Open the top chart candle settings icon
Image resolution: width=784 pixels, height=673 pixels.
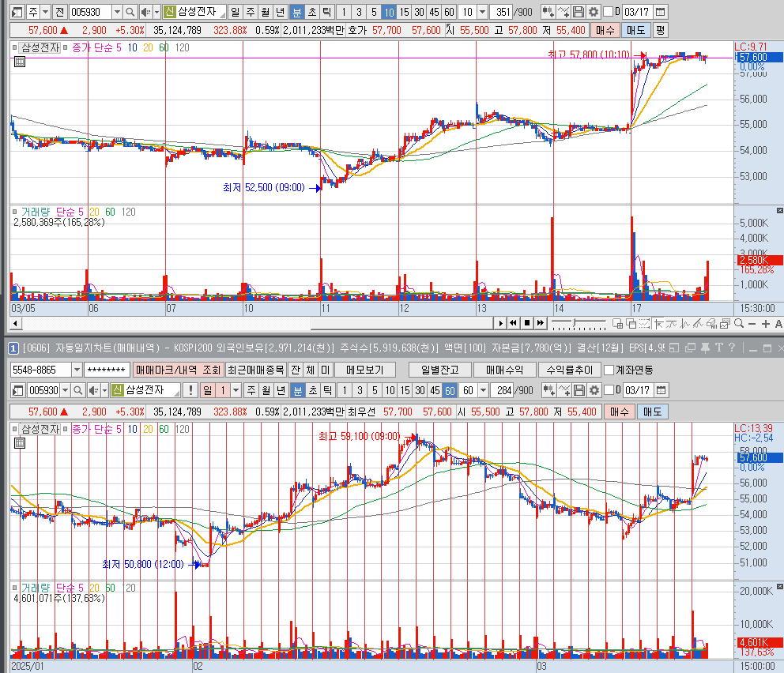(x=548, y=12)
